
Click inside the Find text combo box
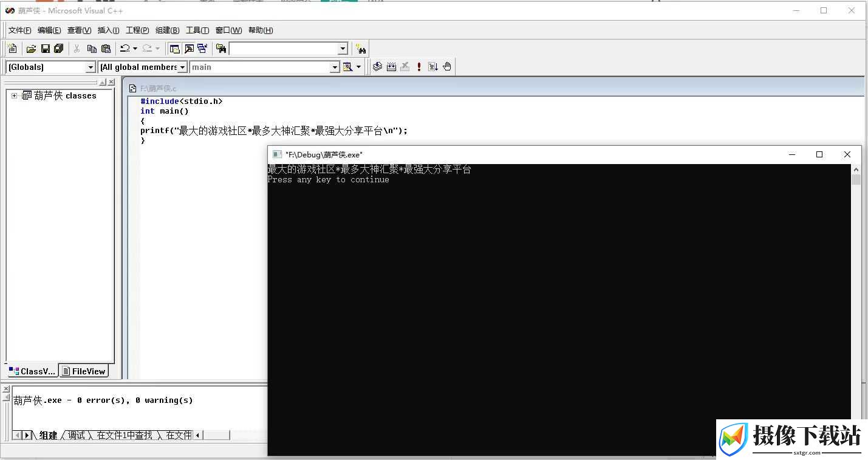point(283,49)
